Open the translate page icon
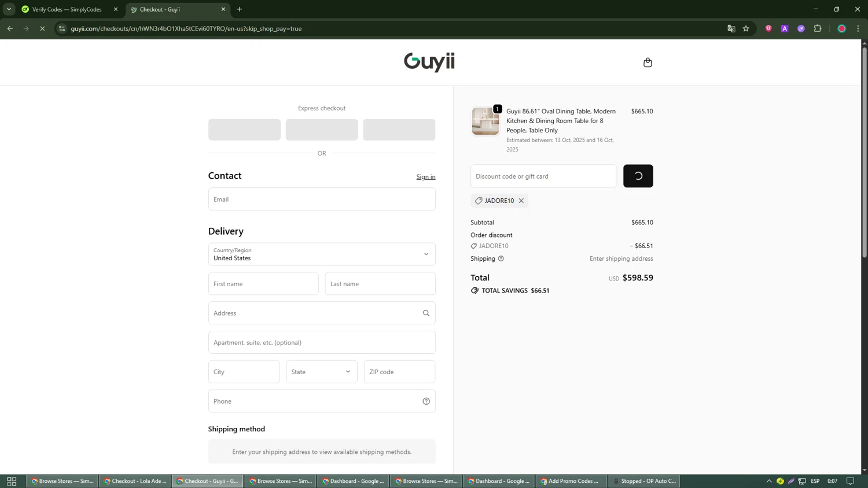Image resolution: width=868 pixels, height=488 pixels. click(x=731, y=28)
